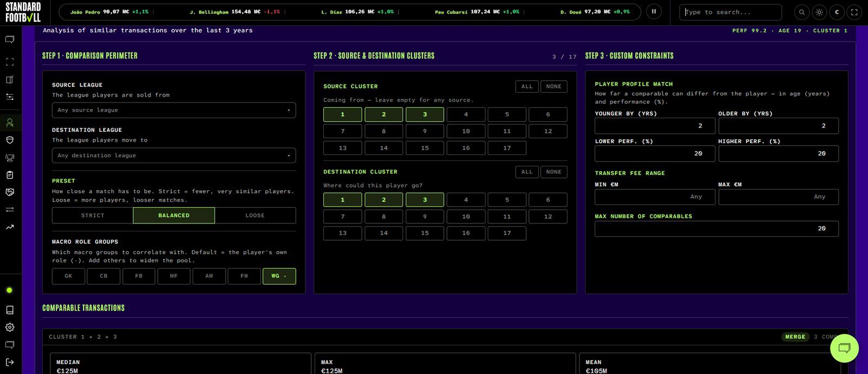
Task: Toggle the FW macro role group
Action: tap(244, 276)
